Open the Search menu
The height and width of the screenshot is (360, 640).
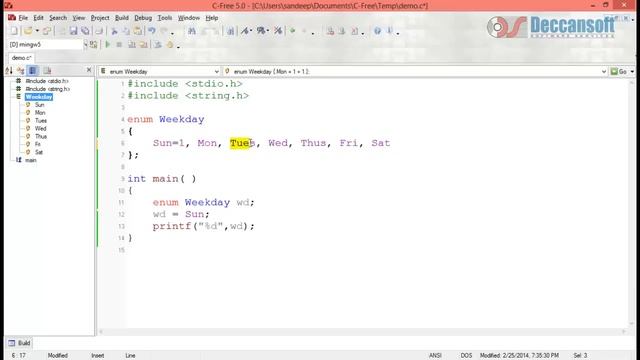(58, 18)
